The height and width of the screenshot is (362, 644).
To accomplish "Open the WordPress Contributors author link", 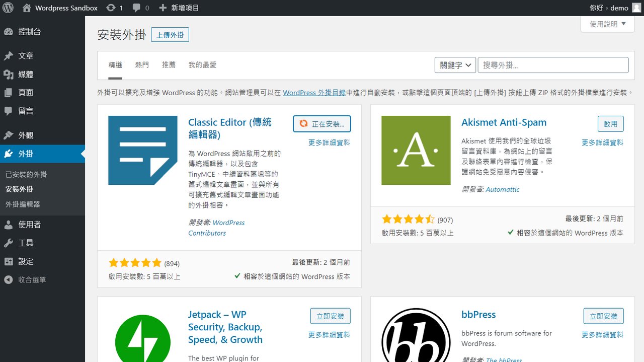I will click(x=216, y=228).
